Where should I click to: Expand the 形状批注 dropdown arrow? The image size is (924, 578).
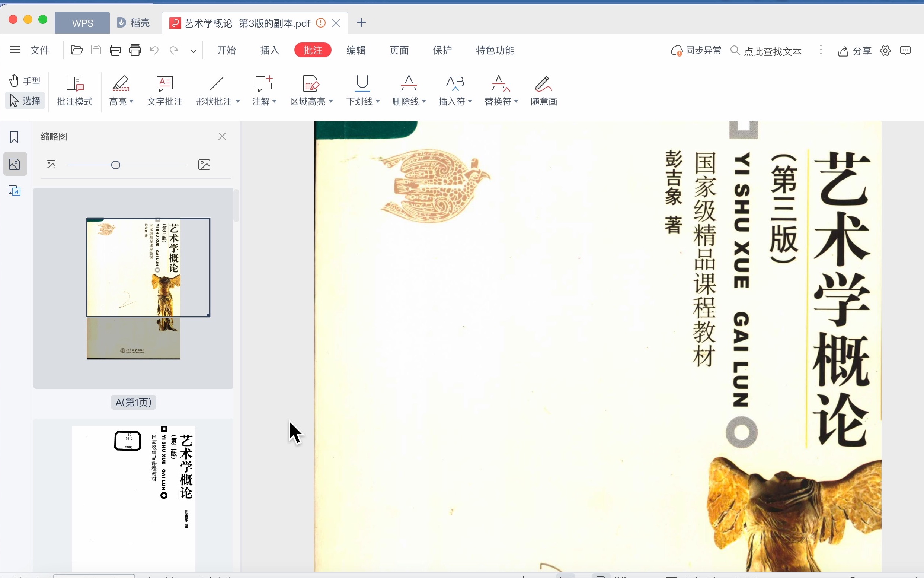click(x=238, y=101)
